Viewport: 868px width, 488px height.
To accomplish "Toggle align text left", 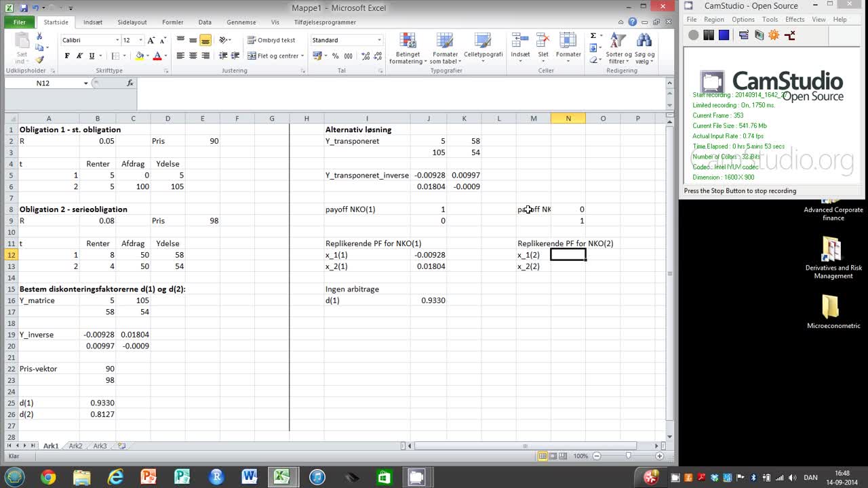I will [x=180, y=56].
